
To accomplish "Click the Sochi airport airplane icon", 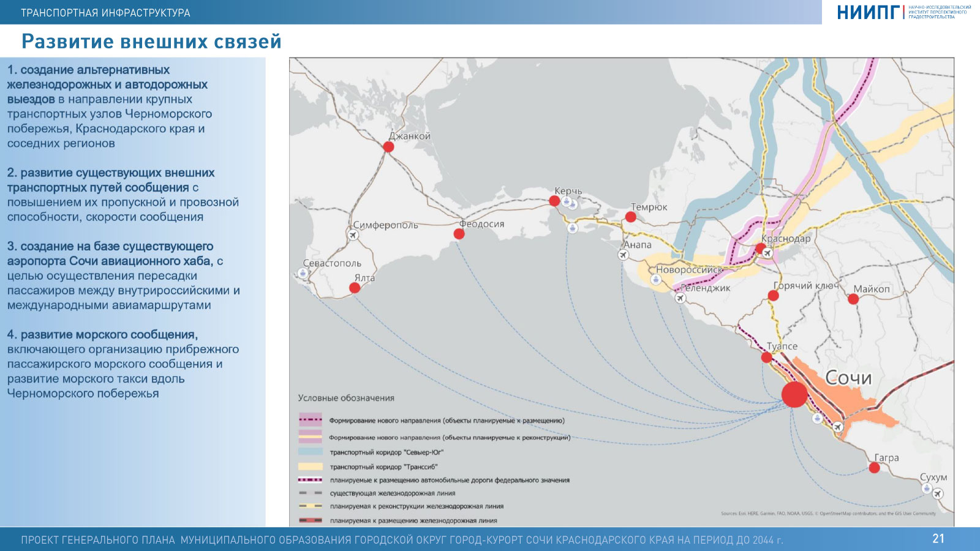I will (x=838, y=427).
